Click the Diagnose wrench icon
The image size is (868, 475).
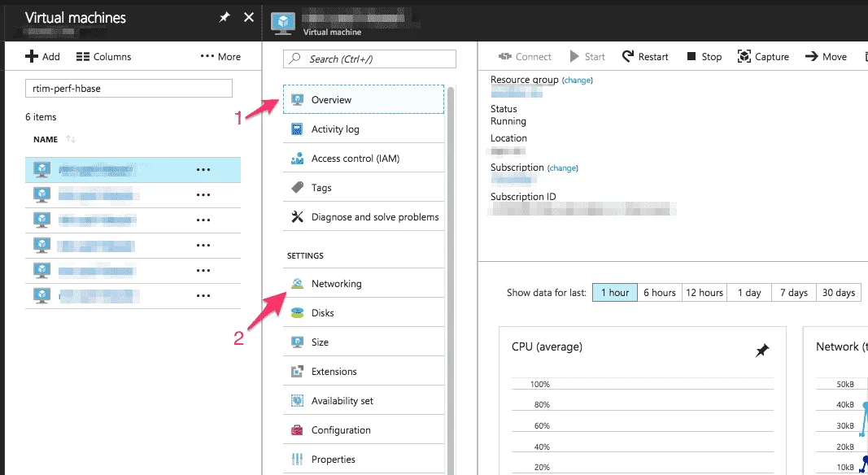tap(297, 217)
